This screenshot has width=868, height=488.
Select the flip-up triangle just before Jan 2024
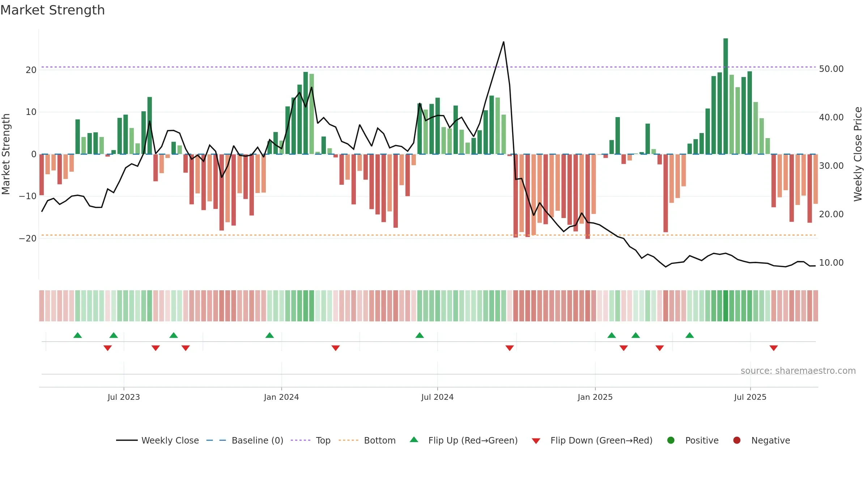pyautogui.click(x=269, y=335)
